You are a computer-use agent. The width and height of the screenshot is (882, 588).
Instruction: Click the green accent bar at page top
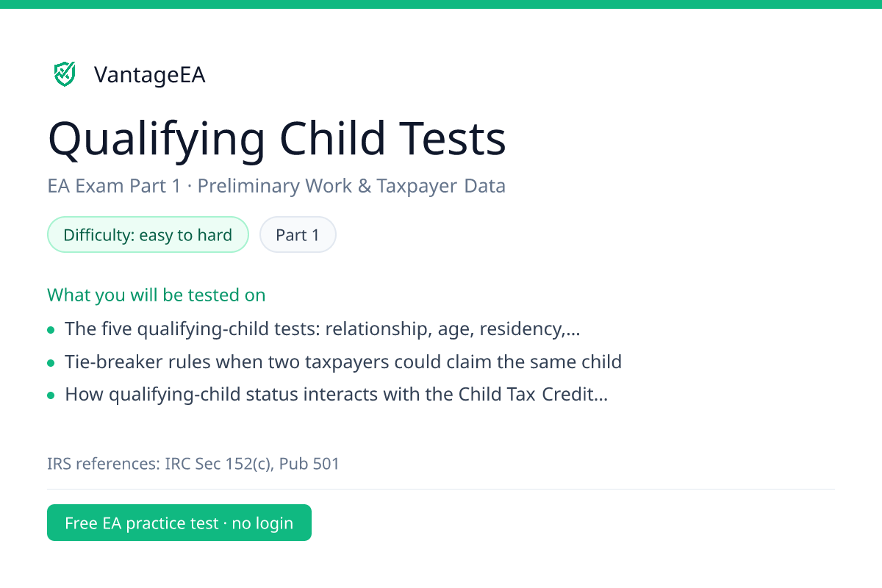click(441, 4)
